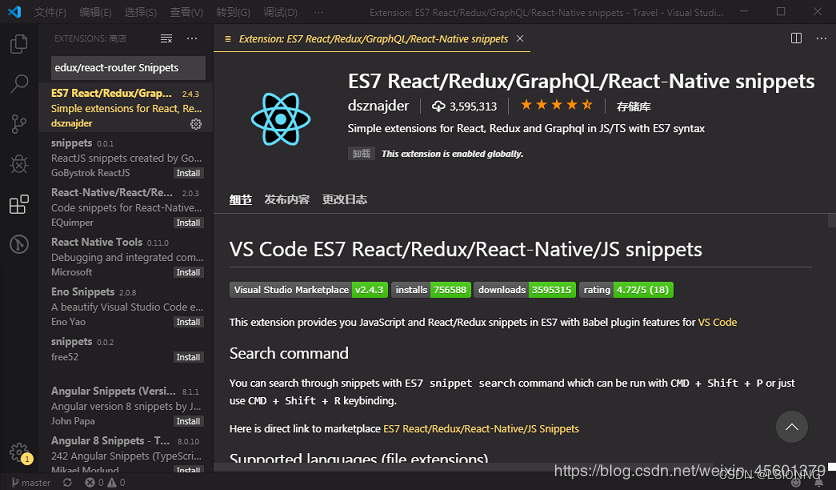Open the 选择(S) menu
This screenshot has height=490, width=836.
point(140,12)
